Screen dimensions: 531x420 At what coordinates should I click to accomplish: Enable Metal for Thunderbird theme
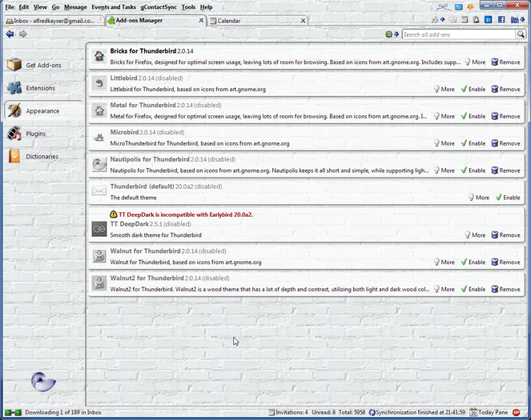click(473, 116)
